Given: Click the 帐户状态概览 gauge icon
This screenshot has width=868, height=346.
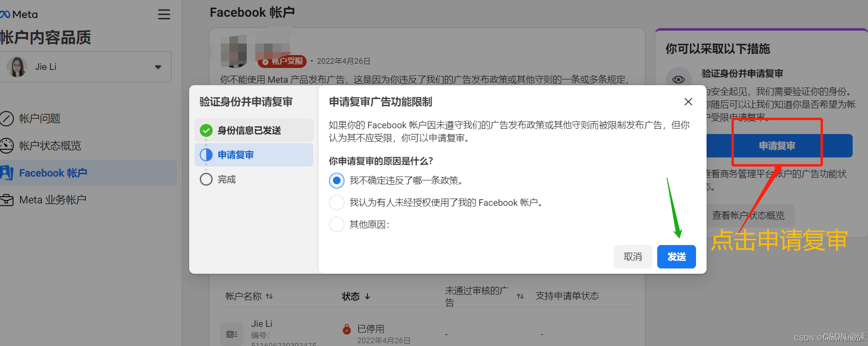Looking at the screenshot, I should (7, 145).
